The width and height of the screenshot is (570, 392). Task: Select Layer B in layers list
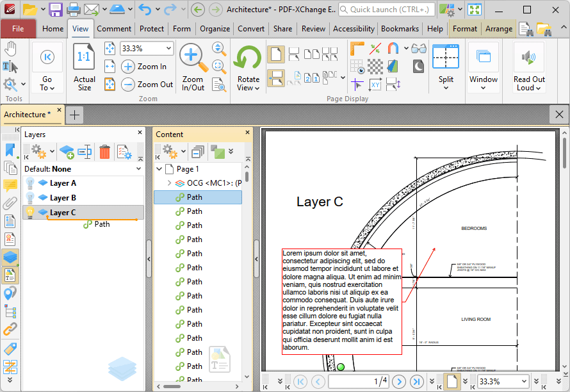[x=83, y=198]
